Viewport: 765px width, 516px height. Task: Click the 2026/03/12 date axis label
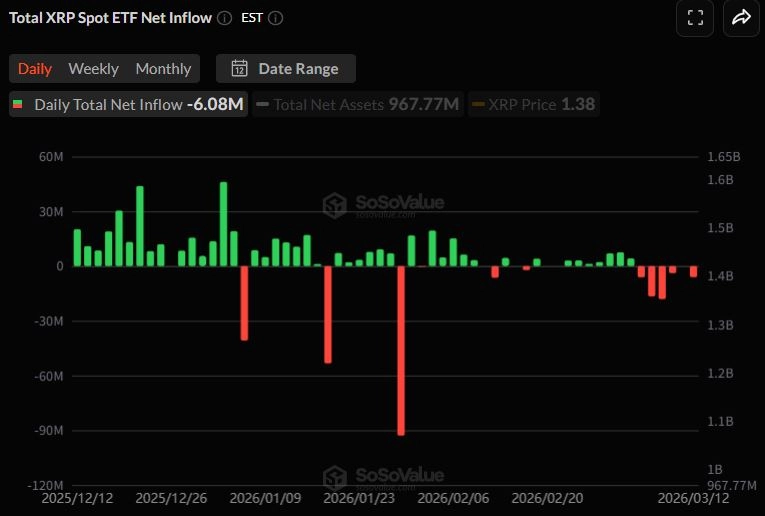pyautogui.click(x=693, y=498)
